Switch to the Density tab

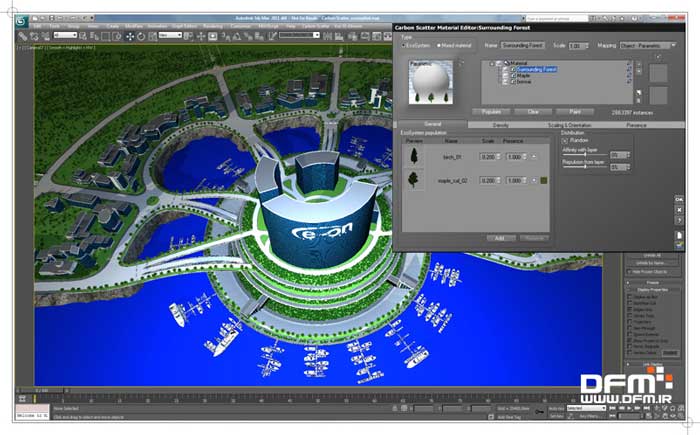pos(501,125)
